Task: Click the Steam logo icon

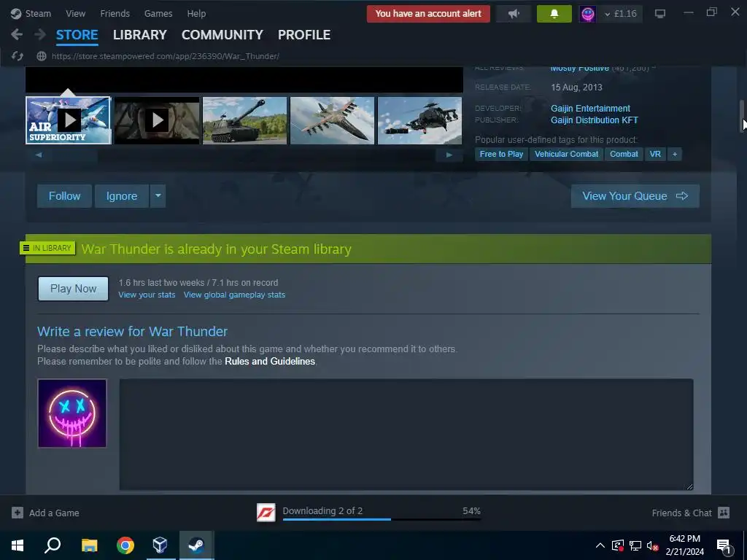Action: (16, 13)
